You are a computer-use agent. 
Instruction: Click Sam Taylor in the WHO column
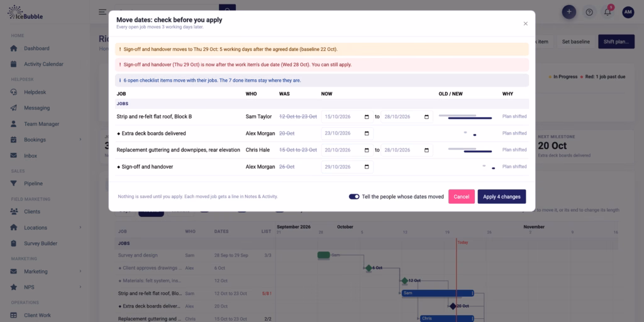click(258, 116)
